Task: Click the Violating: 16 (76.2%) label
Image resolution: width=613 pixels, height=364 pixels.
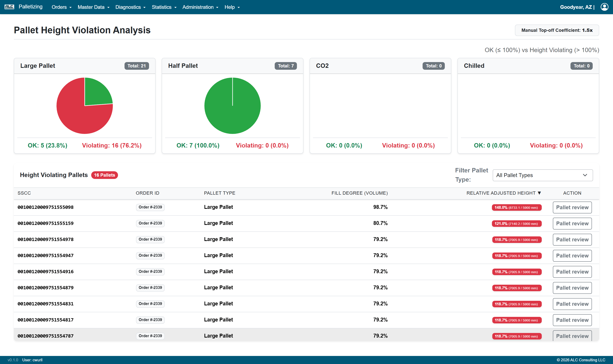Action: click(111, 145)
